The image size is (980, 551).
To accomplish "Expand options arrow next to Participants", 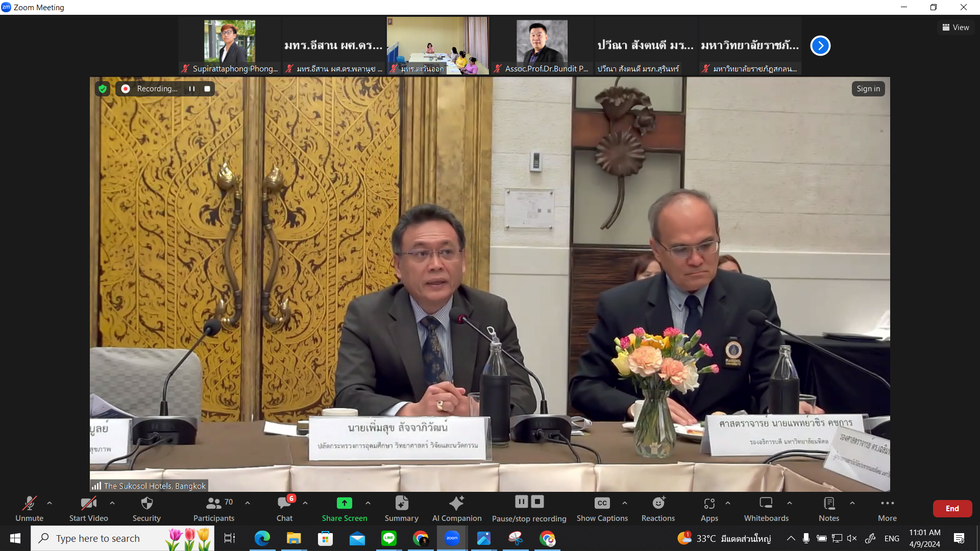I will click(248, 503).
